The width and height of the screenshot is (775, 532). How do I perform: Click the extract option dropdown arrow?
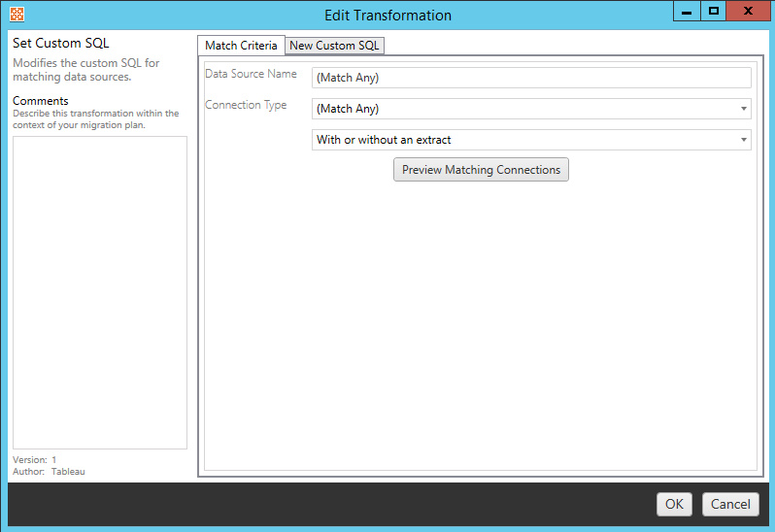point(744,140)
